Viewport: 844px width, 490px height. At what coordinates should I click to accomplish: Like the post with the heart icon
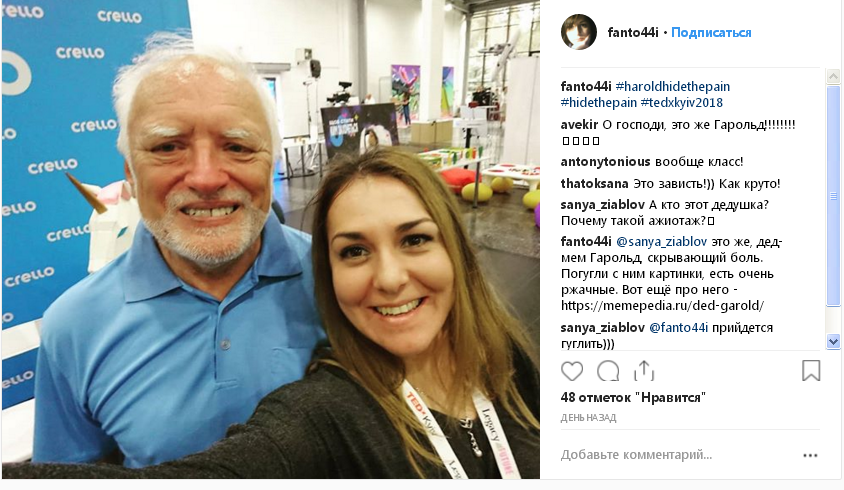572,371
